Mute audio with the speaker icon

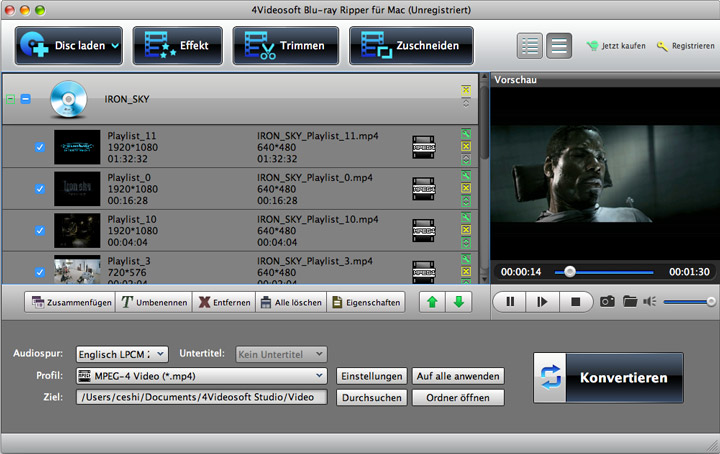pyautogui.click(x=650, y=301)
